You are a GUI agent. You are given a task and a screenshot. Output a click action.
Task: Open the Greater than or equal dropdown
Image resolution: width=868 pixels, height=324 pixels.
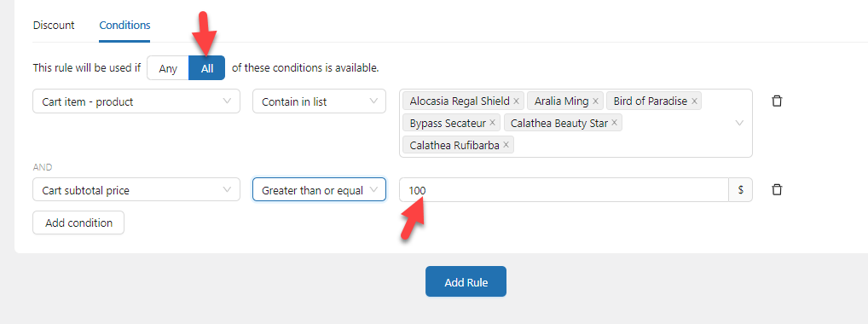coord(320,190)
